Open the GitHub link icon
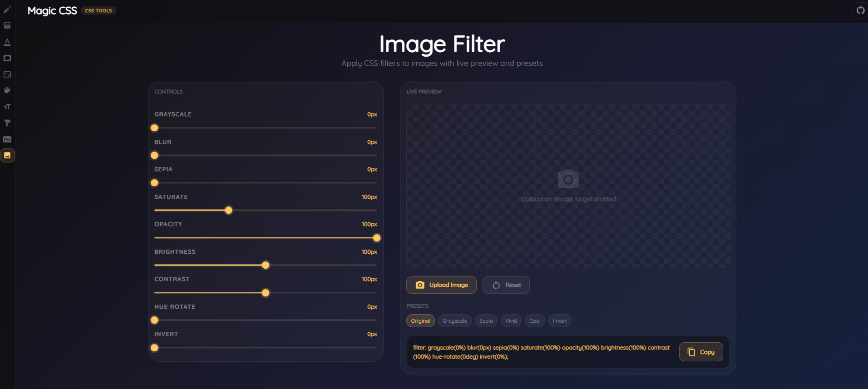The height and width of the screenshot is (389, 868). 860,10
